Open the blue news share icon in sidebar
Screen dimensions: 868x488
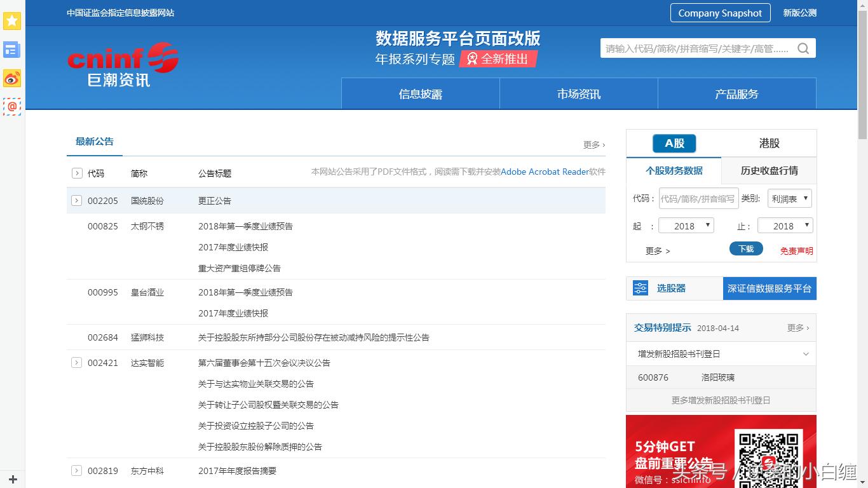pos(11,50)
